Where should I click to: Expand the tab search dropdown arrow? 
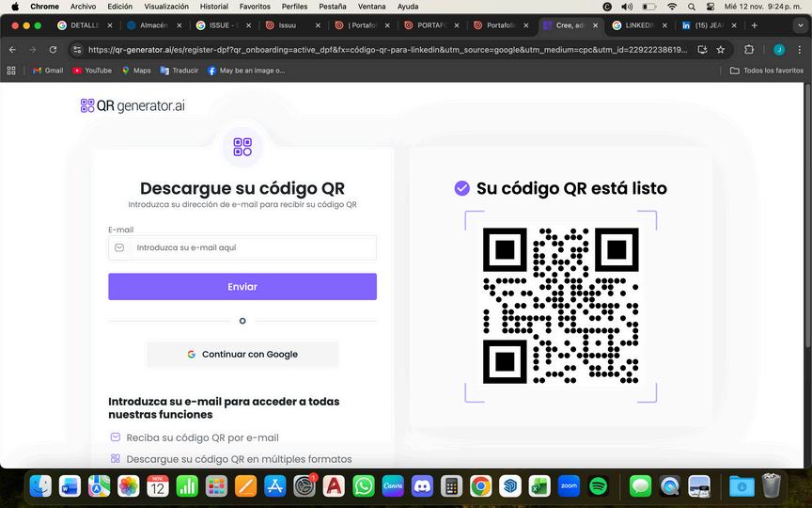800,25
